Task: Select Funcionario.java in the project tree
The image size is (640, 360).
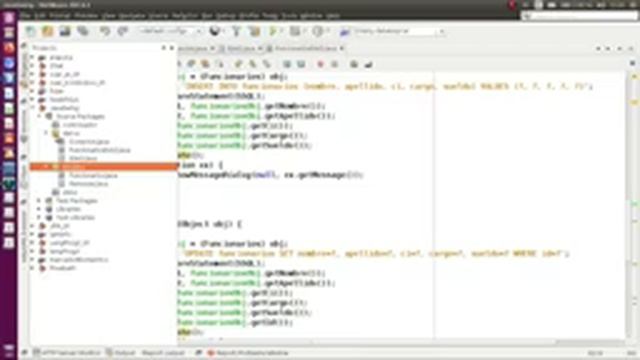Action: tap(93, 176)
